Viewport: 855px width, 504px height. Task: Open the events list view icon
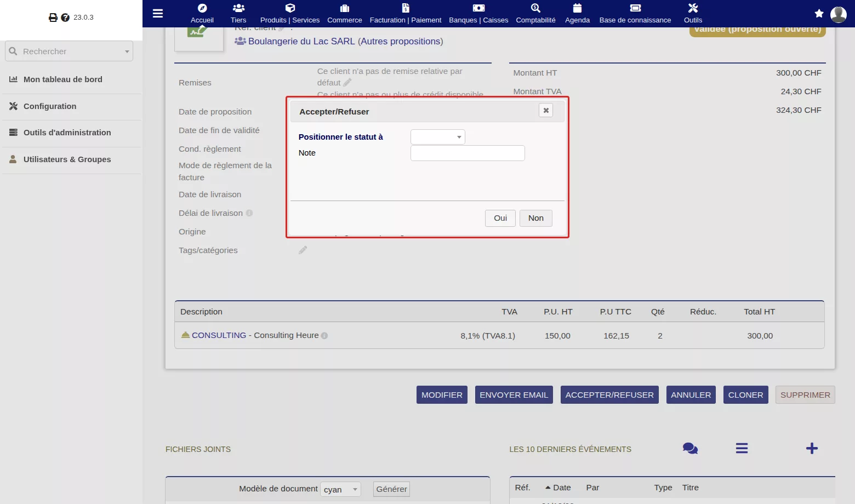coord(742,448)
